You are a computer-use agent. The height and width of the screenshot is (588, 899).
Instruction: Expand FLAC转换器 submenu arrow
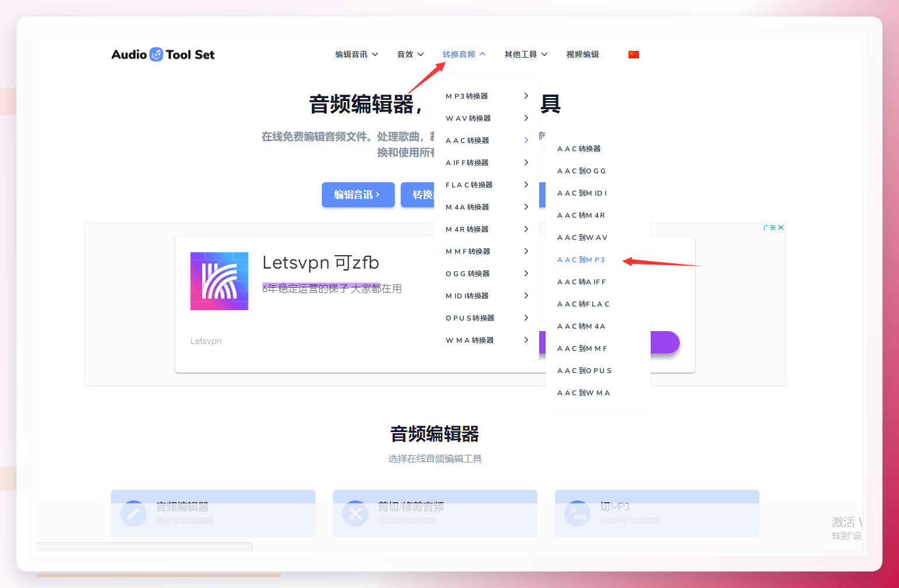[x=526, y=185]
